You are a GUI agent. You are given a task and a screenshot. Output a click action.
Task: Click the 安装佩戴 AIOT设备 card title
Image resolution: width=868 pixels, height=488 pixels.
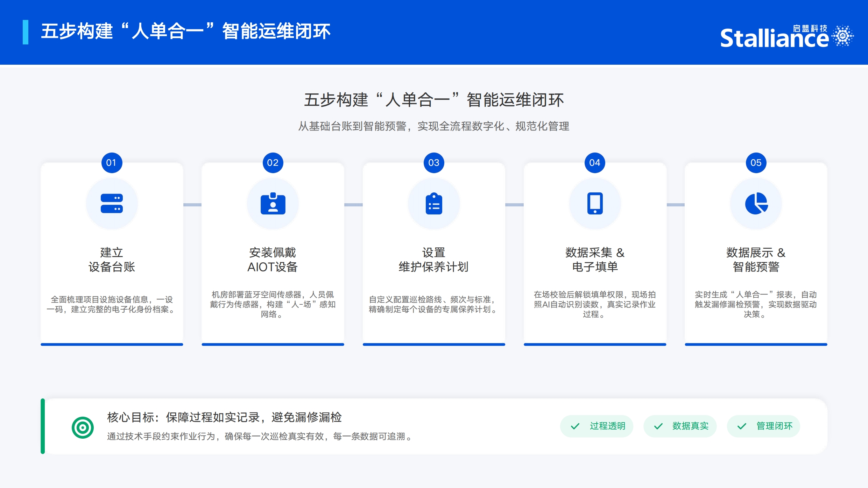[273, 260]
